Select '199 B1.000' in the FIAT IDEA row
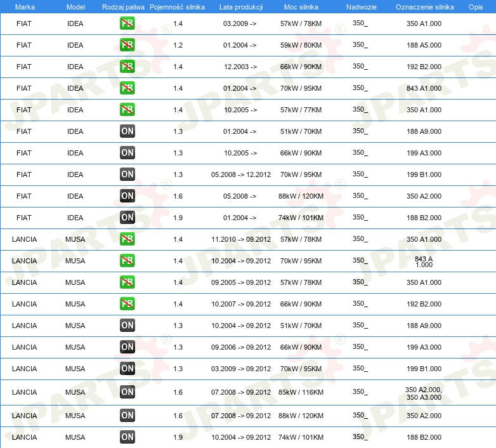 point(424,175)
